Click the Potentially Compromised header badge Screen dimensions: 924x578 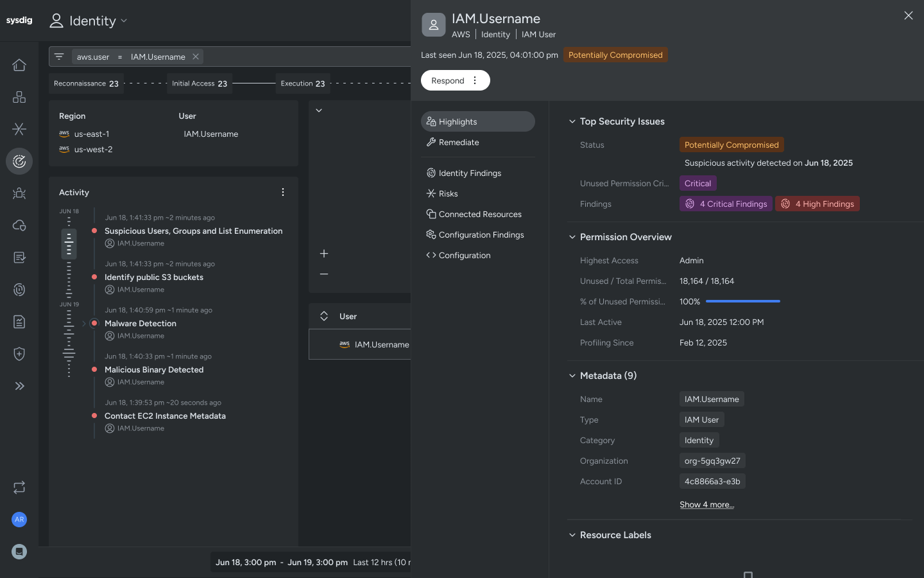point(615,55)
